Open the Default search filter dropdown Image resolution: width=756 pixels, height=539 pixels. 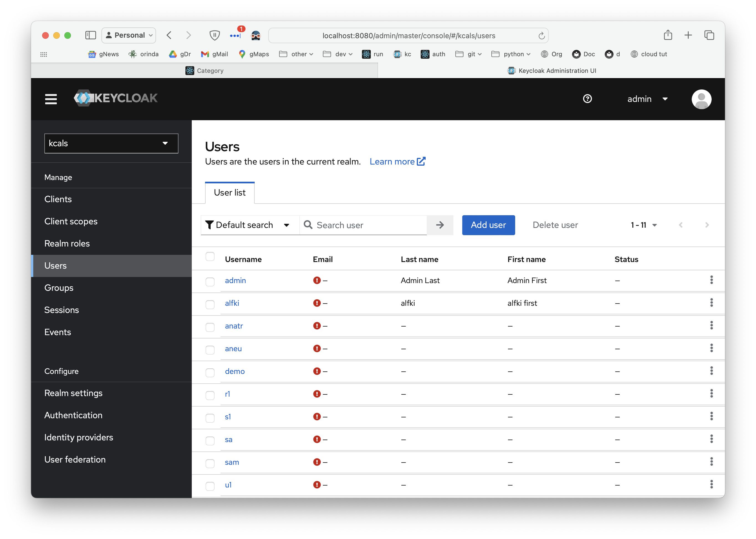pos(247,225)
